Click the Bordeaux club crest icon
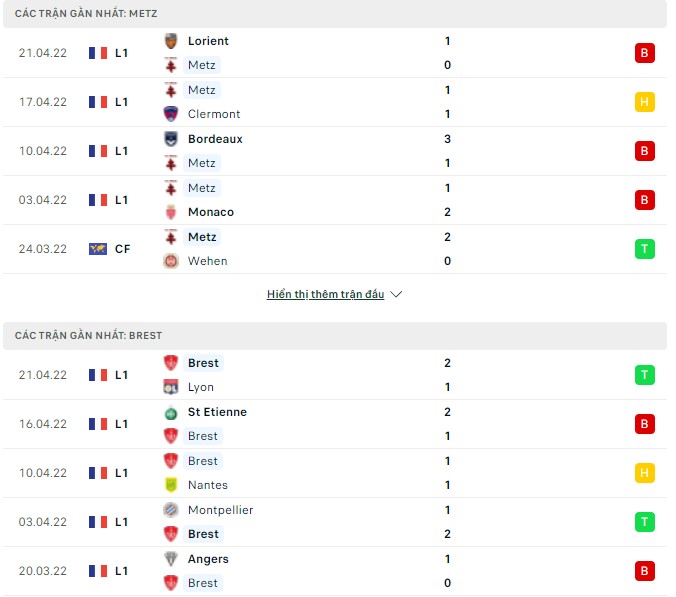Screen dimensions: 676x597 pyautogui.click(x=171, y=139)
